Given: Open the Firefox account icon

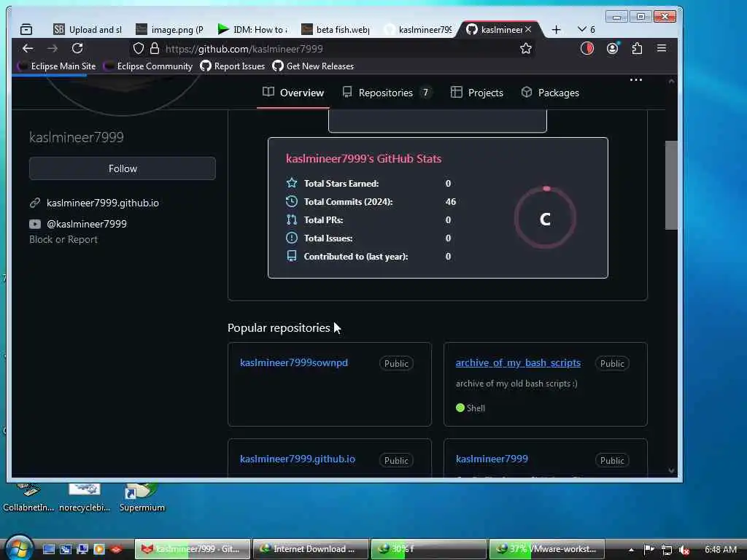Looking at the screenshot, I should [612, 49].
